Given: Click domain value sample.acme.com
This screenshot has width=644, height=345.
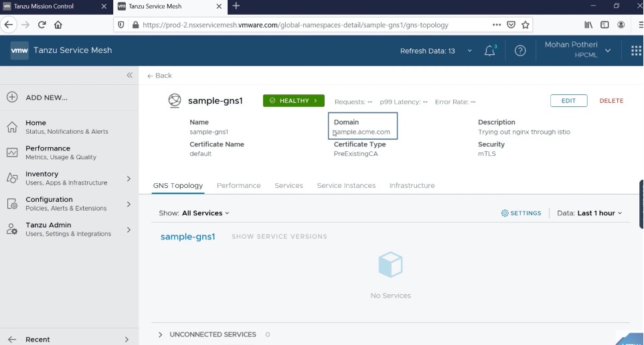Looking at the screenshot, I should click(x=362, y=132).
